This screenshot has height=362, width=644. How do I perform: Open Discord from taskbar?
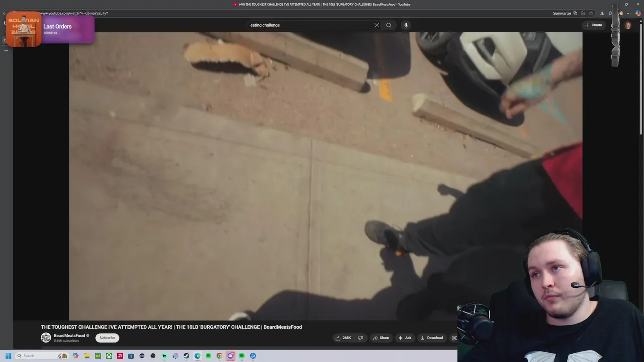(230, 356)
